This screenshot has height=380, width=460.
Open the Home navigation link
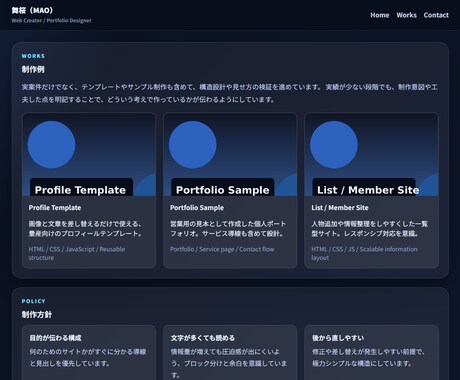tap(380, 15)
